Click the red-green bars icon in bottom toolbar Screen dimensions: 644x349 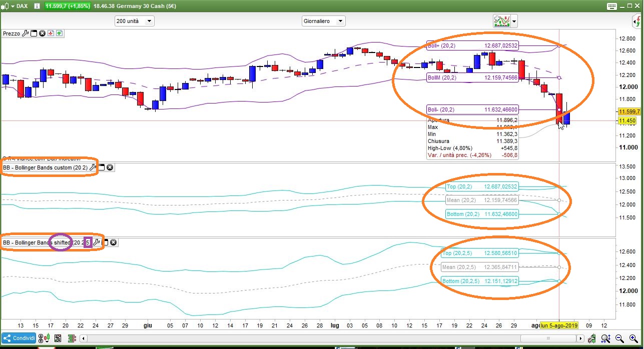point(72,338)
